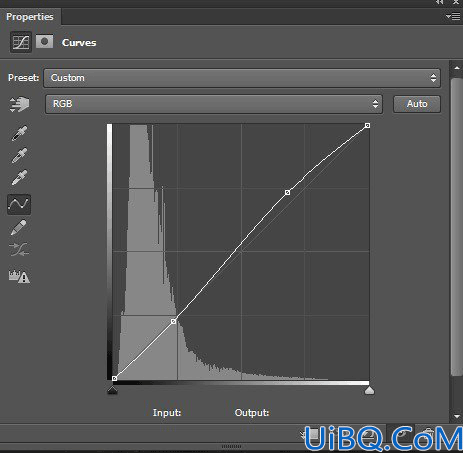
Task: Select the upper midtone curve point
Action: 287,192
